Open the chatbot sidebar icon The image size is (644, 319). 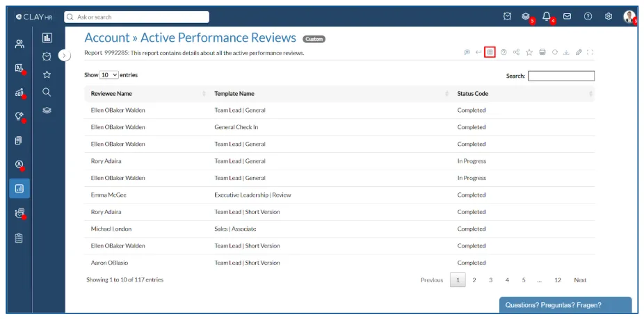19,213
